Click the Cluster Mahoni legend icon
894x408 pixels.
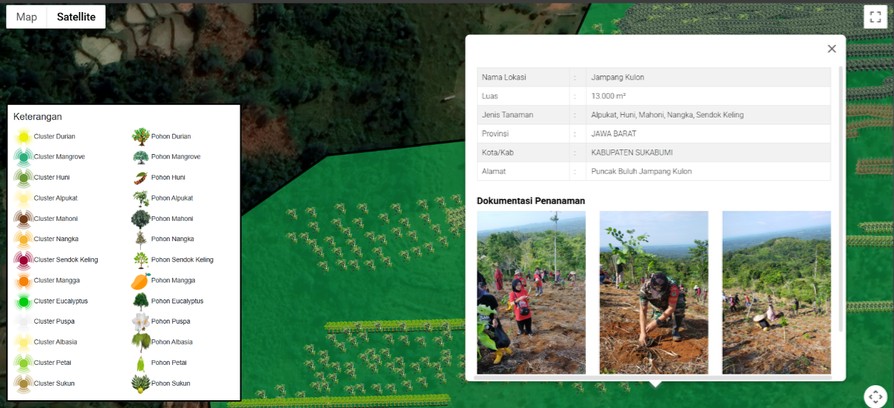click(x=23, y=219)
